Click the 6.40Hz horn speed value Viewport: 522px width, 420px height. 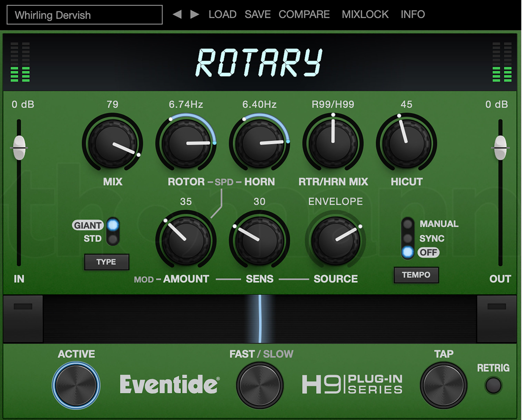click(259, 104)
